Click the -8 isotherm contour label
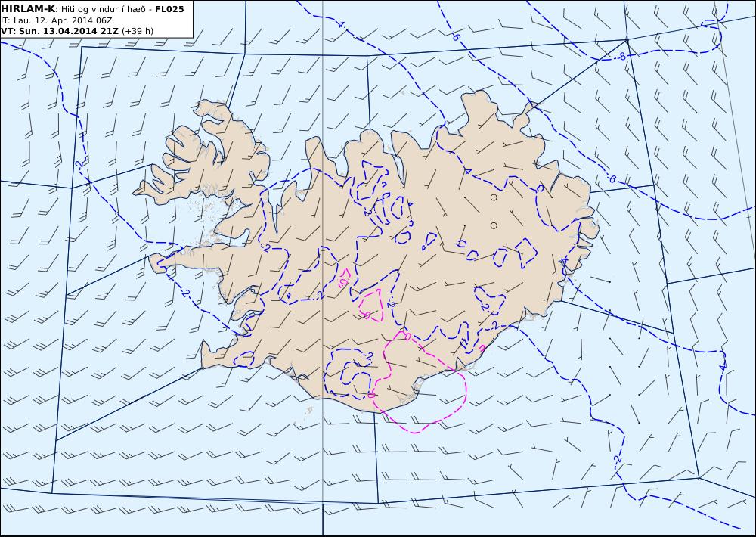This screenshot has height=537, width=756. (622, 57)
